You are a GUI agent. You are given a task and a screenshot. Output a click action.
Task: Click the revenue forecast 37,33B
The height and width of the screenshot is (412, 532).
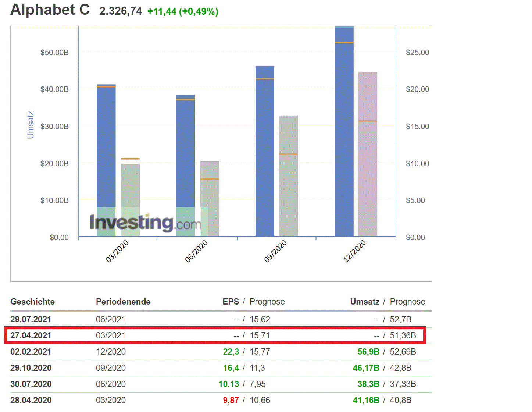pyautogui.click(x=403, y=384)
